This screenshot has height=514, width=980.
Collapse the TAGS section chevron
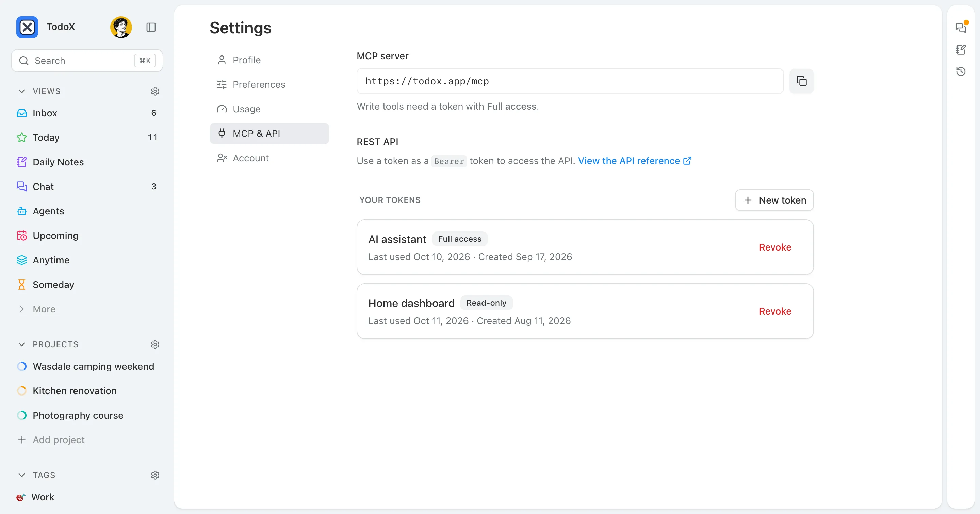click(22, 475)
